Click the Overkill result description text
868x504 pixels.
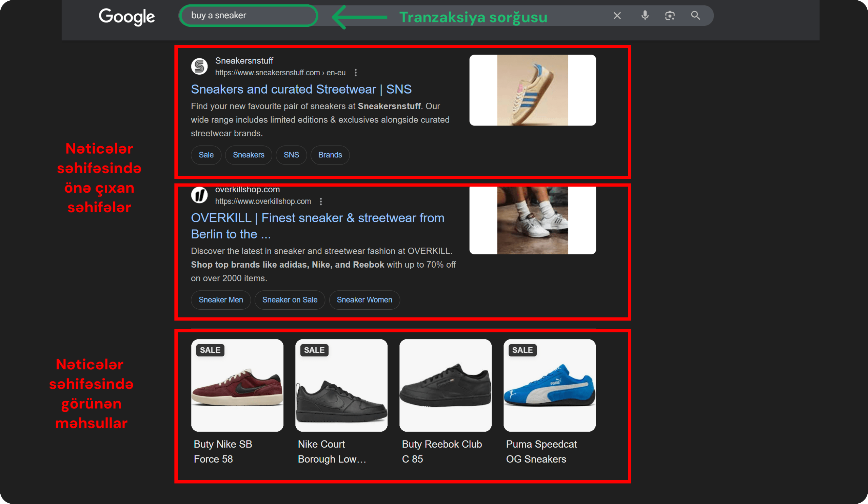(323, 265)
